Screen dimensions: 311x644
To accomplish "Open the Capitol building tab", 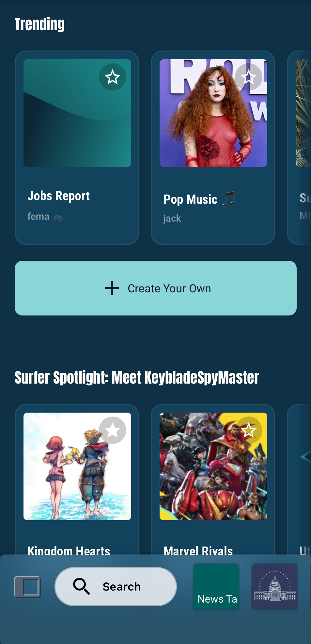I will click(x=275, y=586).
